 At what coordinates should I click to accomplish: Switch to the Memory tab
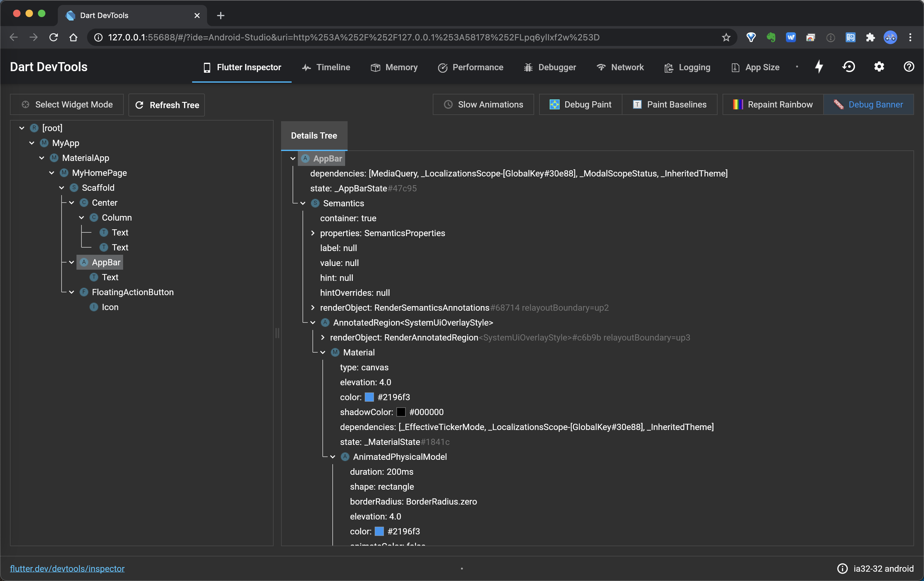coord(394,67)
